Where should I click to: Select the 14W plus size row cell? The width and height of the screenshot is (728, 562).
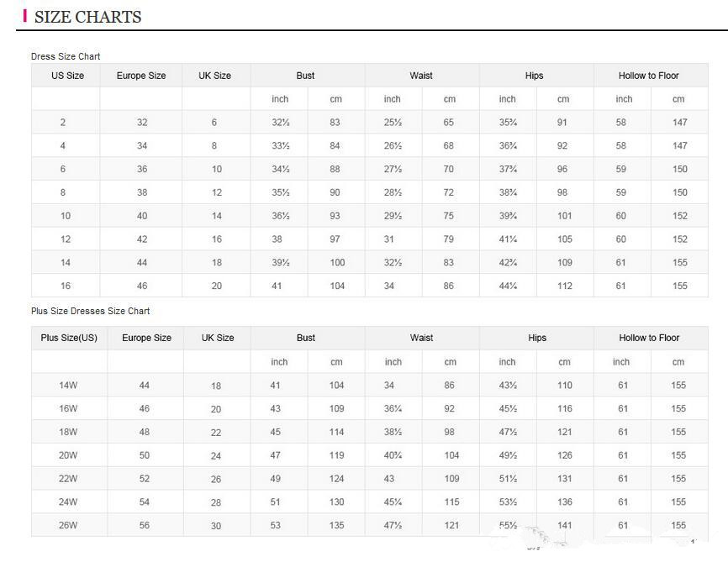tap(68, 386)
